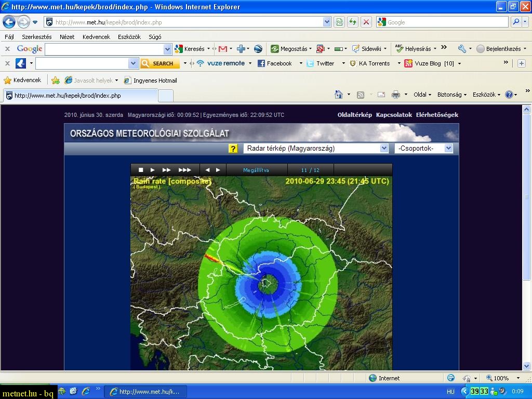
Task: Open the Radar térkép map type dropdown
Action: pos(384,149)
